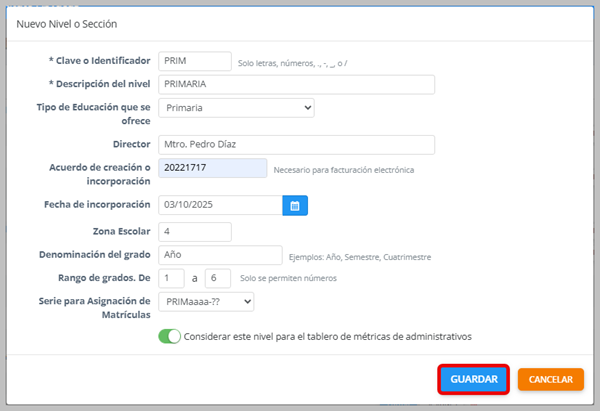Click the CANCELAR button
The height and width of the screenshot is (411, 600).
(550, 380)
